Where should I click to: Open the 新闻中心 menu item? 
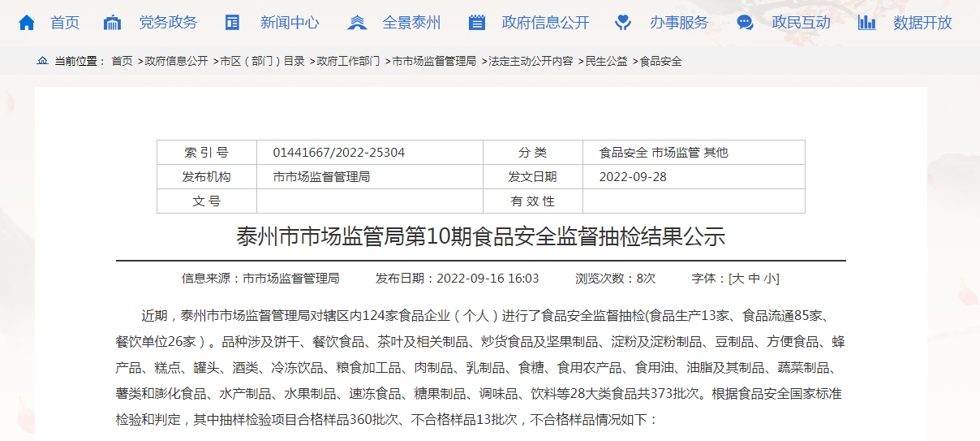(290, 23)
